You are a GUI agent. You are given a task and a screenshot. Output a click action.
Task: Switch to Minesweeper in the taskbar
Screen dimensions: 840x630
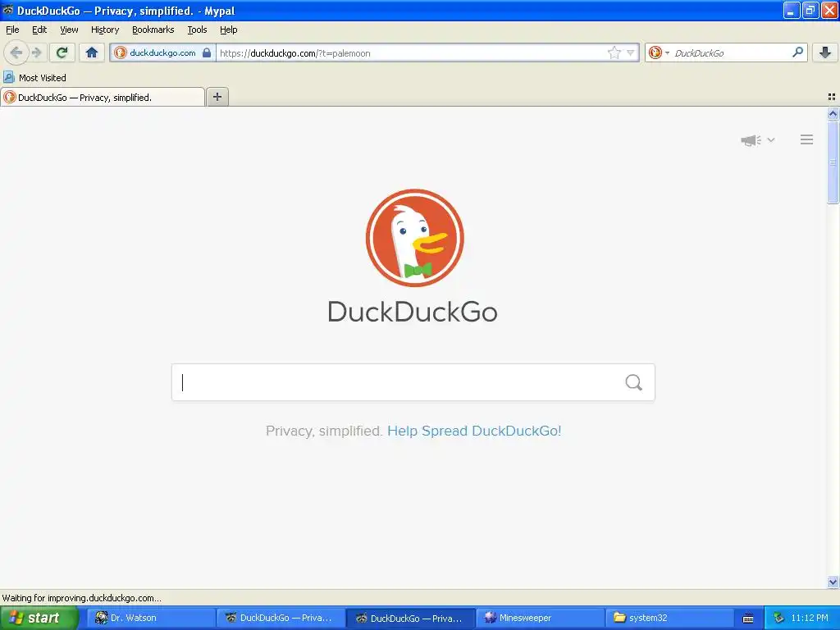[541, 618]
